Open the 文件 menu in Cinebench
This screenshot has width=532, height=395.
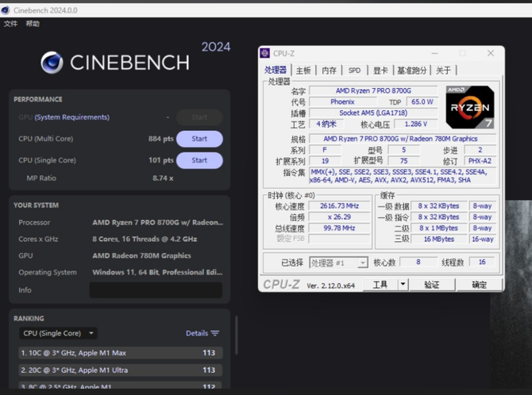click(10, 24)
